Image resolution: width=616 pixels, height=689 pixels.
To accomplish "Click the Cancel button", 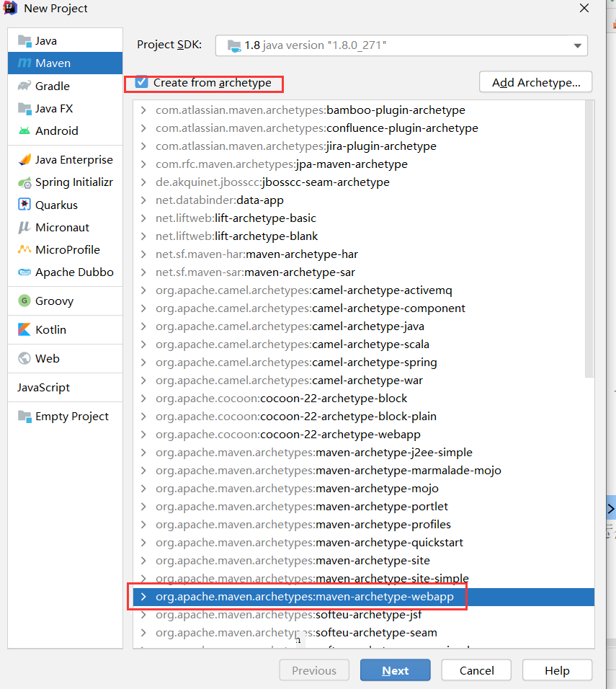I will (476, 670).
